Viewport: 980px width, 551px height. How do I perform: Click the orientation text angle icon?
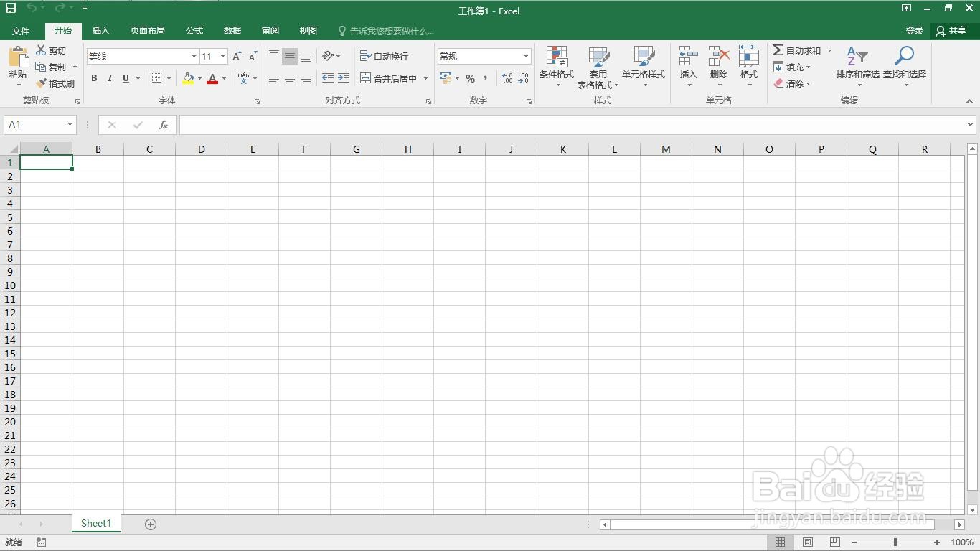click(328, 55)
